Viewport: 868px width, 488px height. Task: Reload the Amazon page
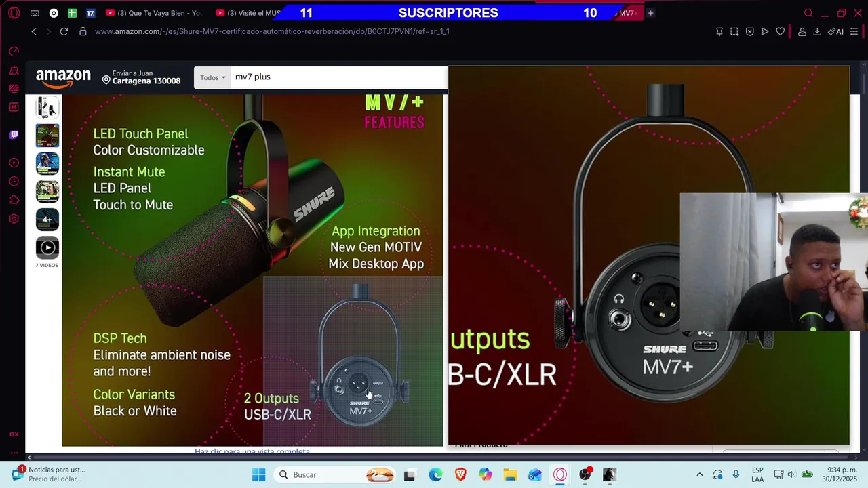[x=64, y=31]
